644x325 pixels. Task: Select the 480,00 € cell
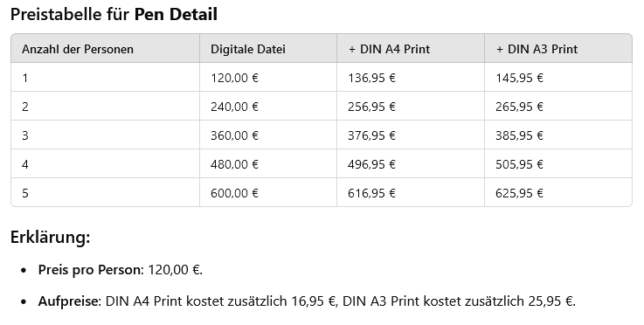click(x=234, y=164)
